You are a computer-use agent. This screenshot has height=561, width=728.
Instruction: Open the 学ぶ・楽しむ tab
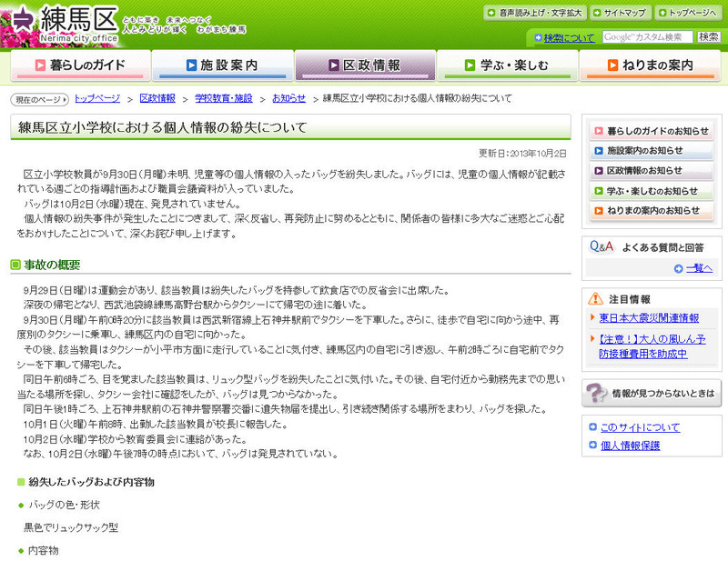(x=506, y=65)
